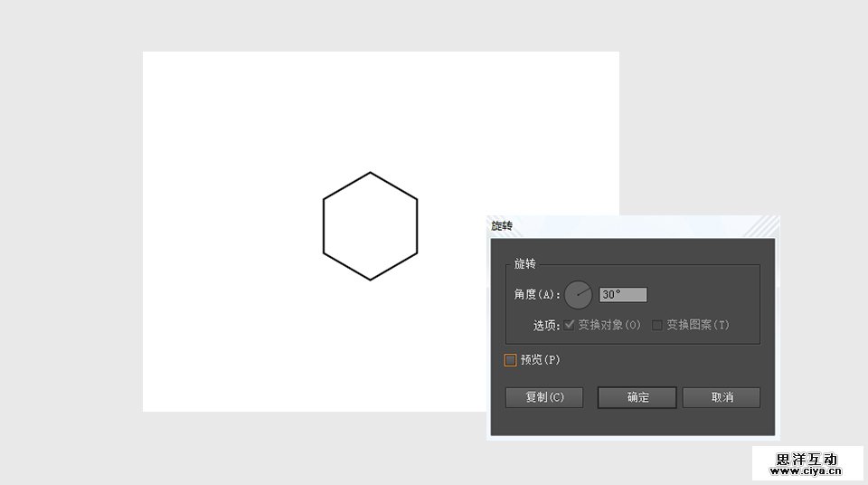Click the 复制(C) button
Screen dimensions: 868x485
tap(544, 397)
